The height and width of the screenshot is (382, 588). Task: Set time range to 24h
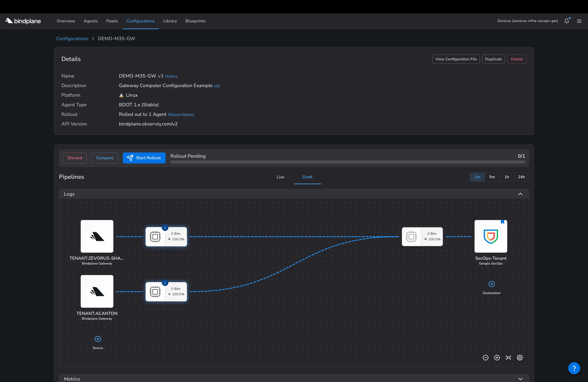(521, 177)
